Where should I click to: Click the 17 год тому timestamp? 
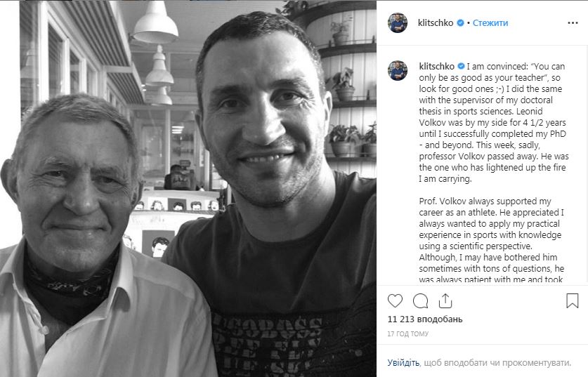point(407,333)
